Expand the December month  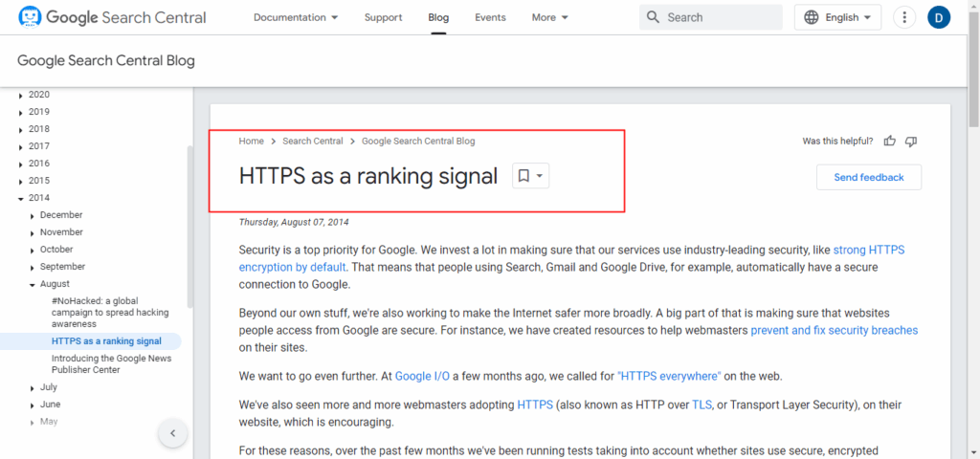(x=32, y=215)
